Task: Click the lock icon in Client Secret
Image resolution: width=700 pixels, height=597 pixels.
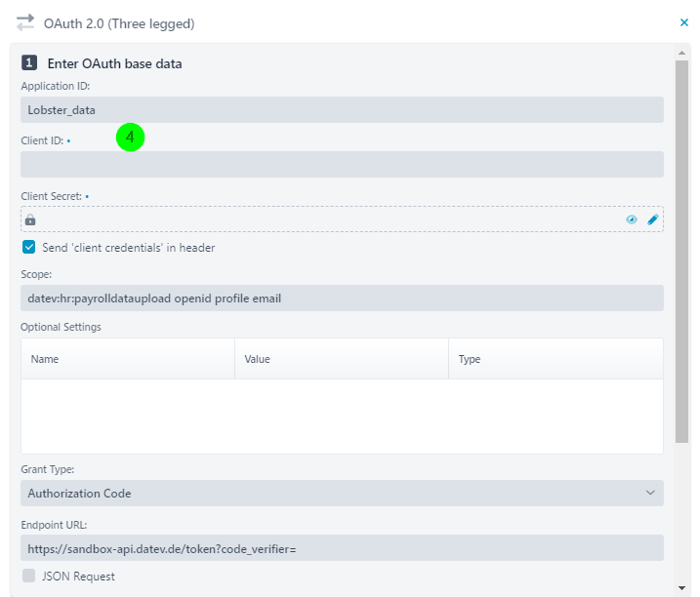Action: click(x=30, y=219)
